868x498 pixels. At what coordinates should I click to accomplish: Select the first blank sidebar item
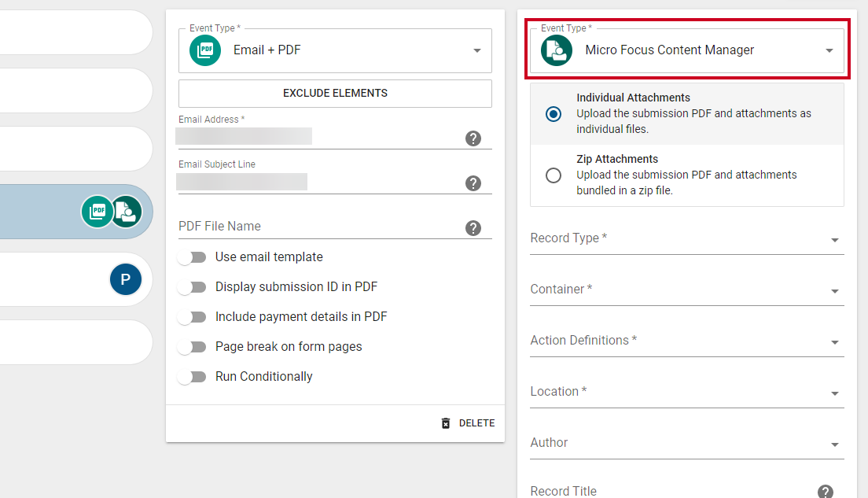[x=75, y=31]
